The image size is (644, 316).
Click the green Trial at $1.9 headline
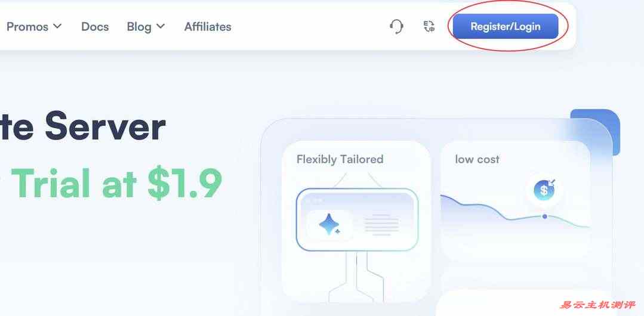116,183
